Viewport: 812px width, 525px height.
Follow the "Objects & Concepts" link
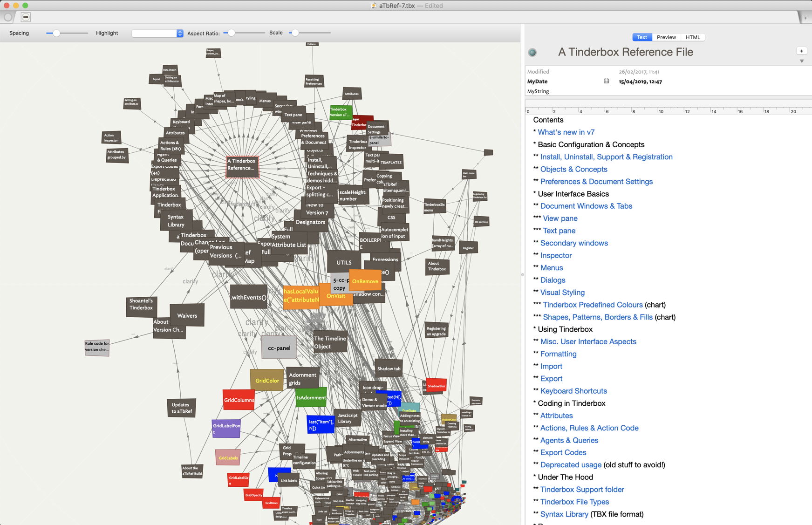[x=574, y=169]
